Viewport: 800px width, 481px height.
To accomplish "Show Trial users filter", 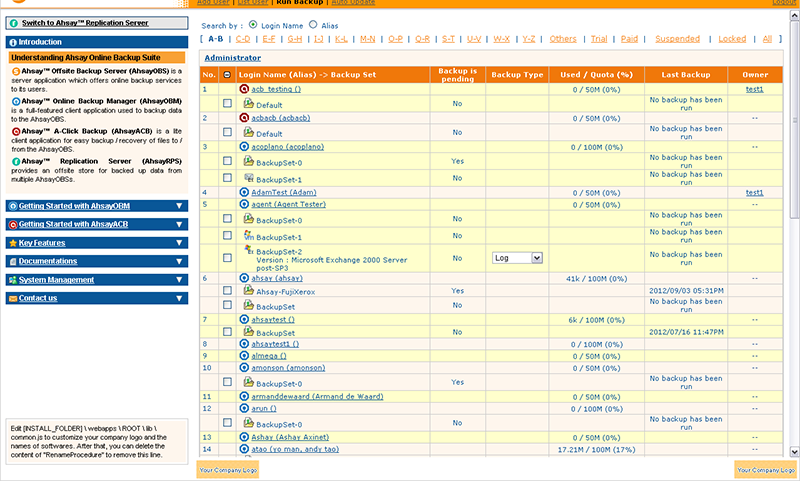I will [599, 39].
